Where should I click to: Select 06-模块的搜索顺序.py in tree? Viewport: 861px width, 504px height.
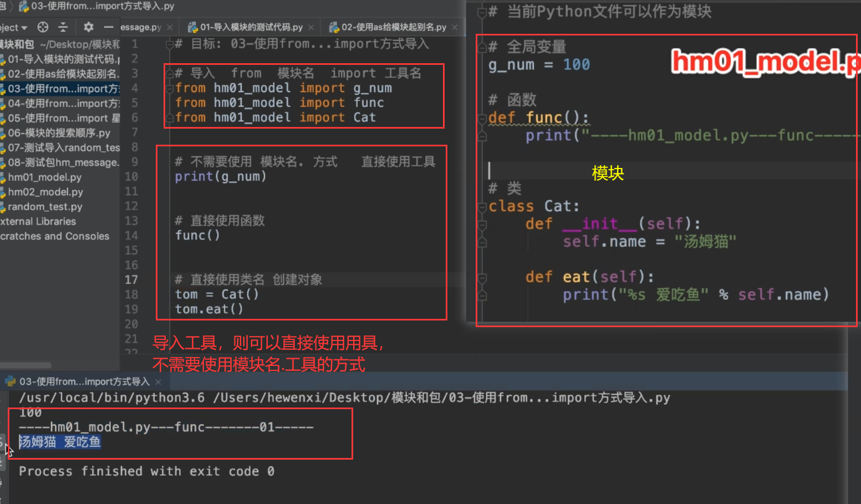(x=59, y=133)
